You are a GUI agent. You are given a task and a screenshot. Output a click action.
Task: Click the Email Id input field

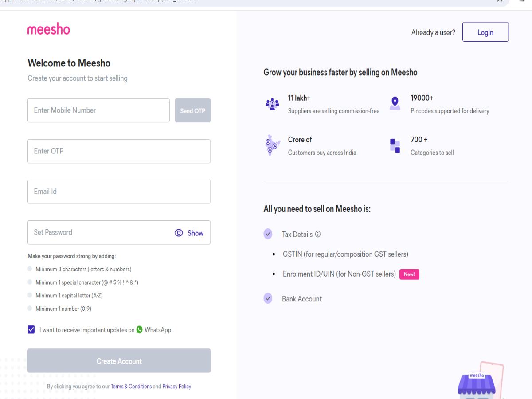coord(119,191)
